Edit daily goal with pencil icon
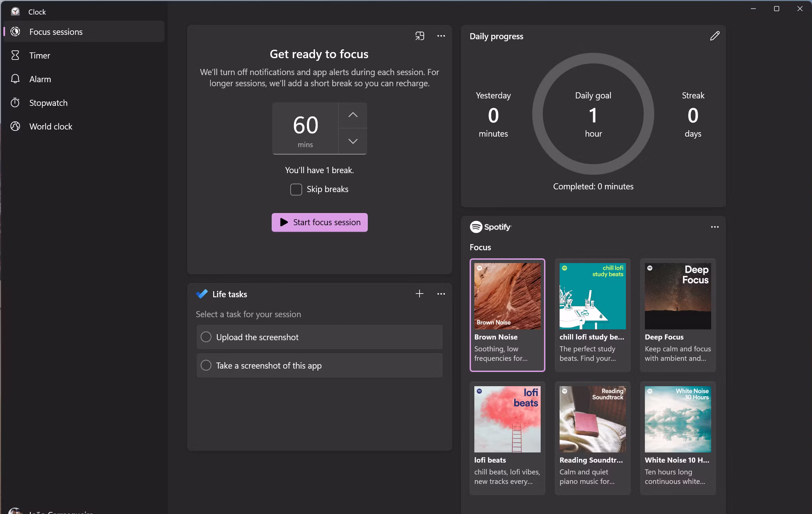This screenshot has height=514, width=812. click(715, 36)
